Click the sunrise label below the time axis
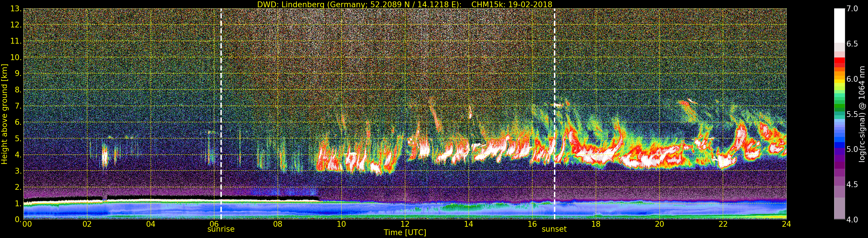Viewport: 868px width, 238px height. click(x=221, y=229)
